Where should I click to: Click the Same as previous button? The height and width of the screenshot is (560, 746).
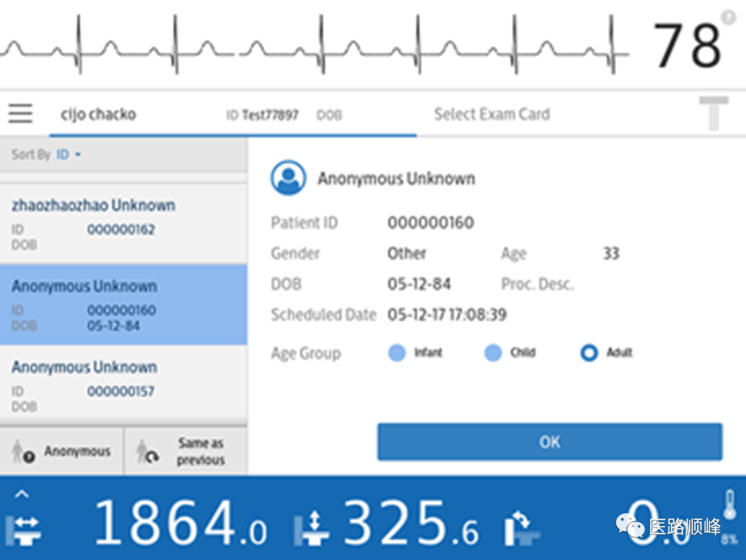[184, 451]
